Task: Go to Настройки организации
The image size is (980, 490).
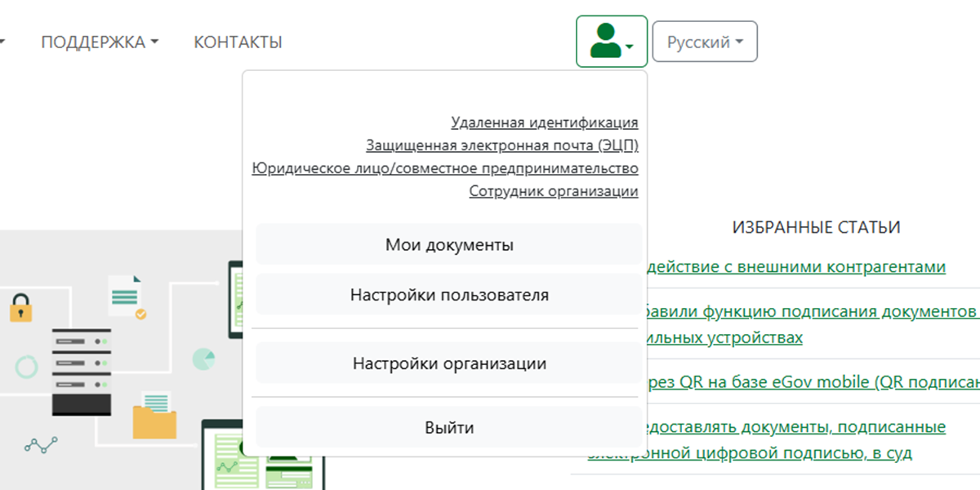Action: [448, 363]
